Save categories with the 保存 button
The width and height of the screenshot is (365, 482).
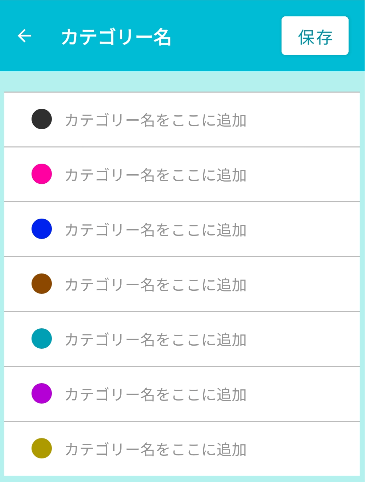[x=315, y=36]
